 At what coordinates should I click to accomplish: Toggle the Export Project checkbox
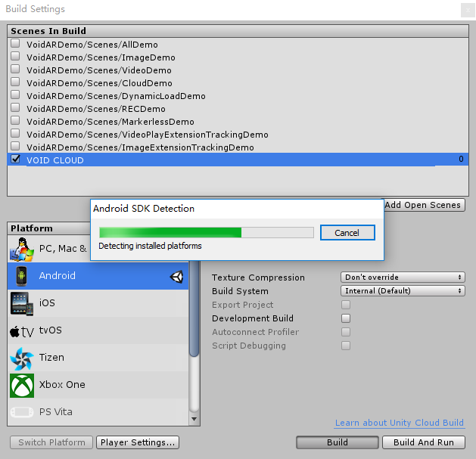346,305
